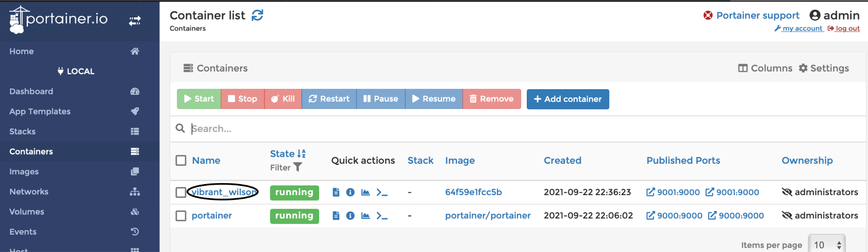This screenshot has height=252, width=868.
Task: Open the Columns chooser
Action: [765, 68]
